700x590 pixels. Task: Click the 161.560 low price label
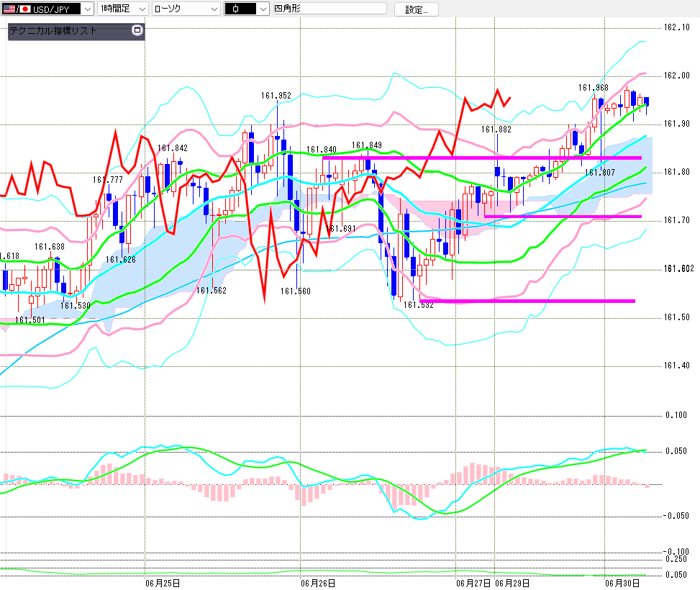pos(295,291)
